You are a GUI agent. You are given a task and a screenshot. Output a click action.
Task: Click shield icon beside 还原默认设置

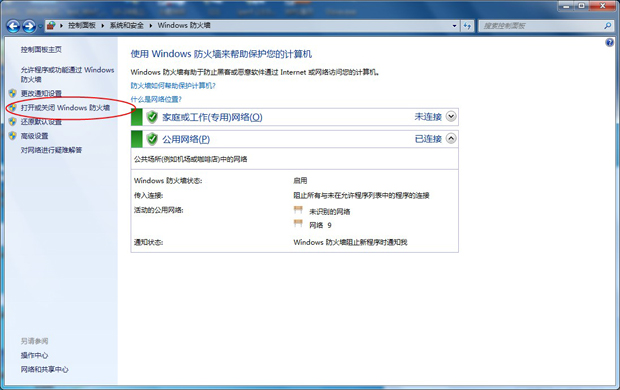click(x=13, y=122)
